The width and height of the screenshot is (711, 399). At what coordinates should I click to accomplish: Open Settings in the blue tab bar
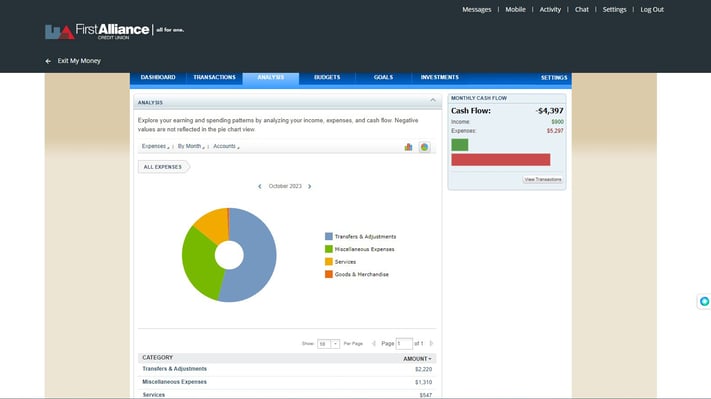click(554, 78)
